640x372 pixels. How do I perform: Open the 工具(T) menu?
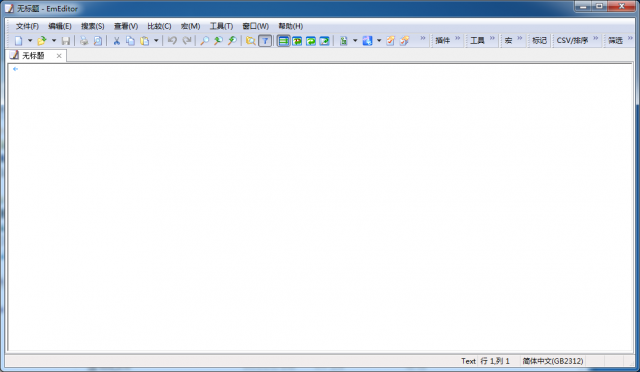tap(221, 26)
